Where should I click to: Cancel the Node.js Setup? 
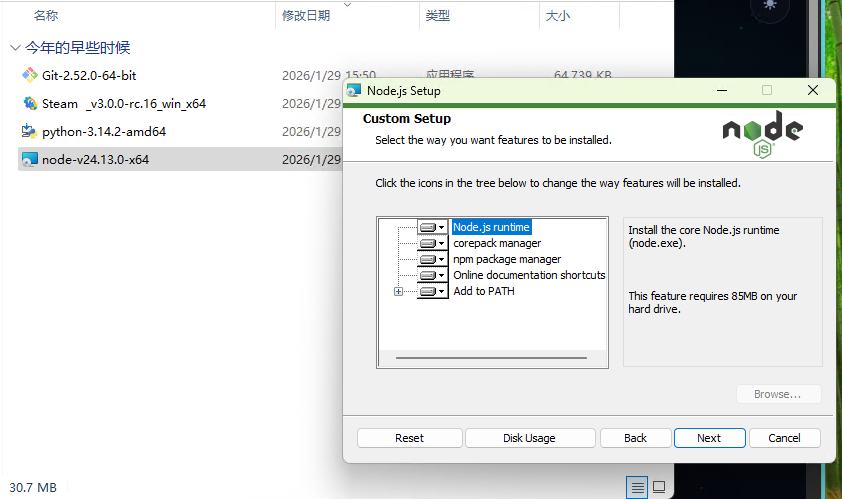pyautogui.click(x=784, y=438)
